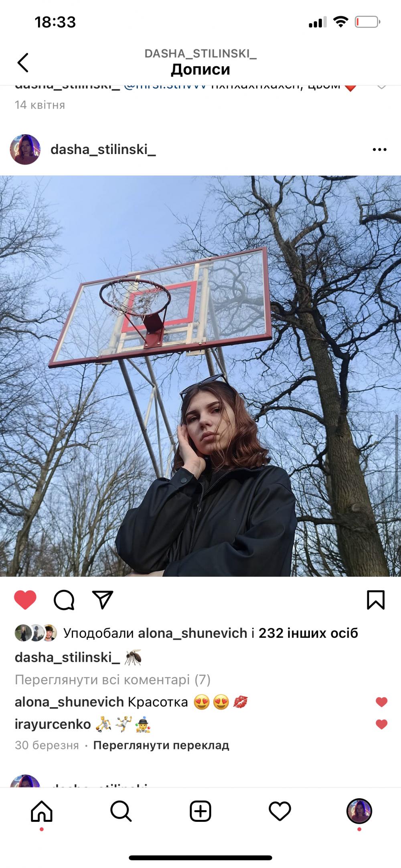
Task: Open comments with the speech bubble icon
Action: click(x=64, y=600)
